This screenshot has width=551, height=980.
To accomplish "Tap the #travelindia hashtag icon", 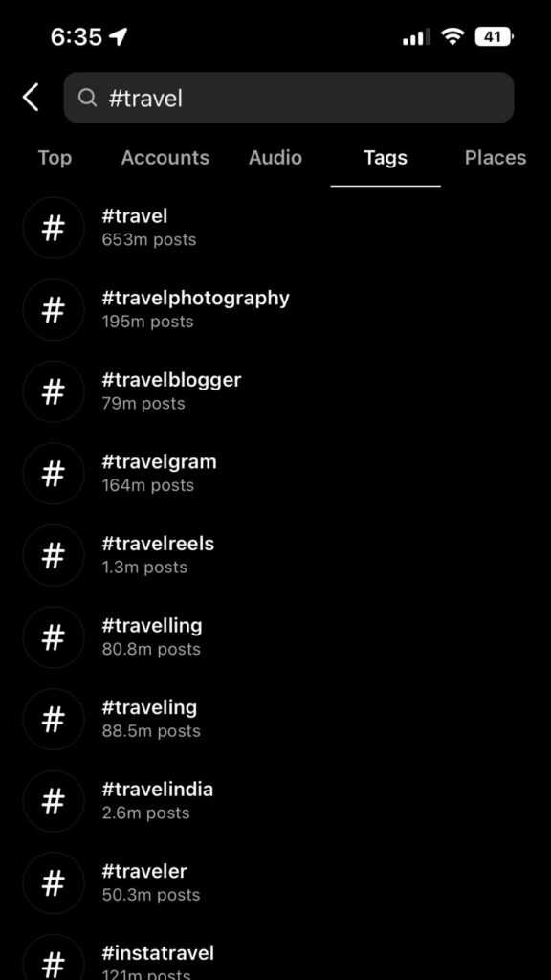I will click(54, 801).
